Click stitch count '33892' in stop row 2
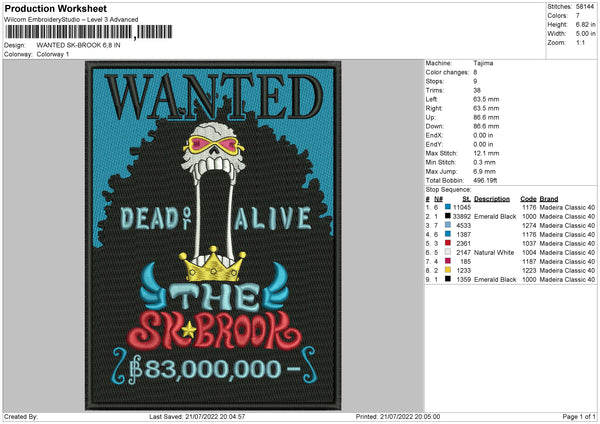Image resolution: width=600 pixels, height=424 pixels. (x=462, y=217)
